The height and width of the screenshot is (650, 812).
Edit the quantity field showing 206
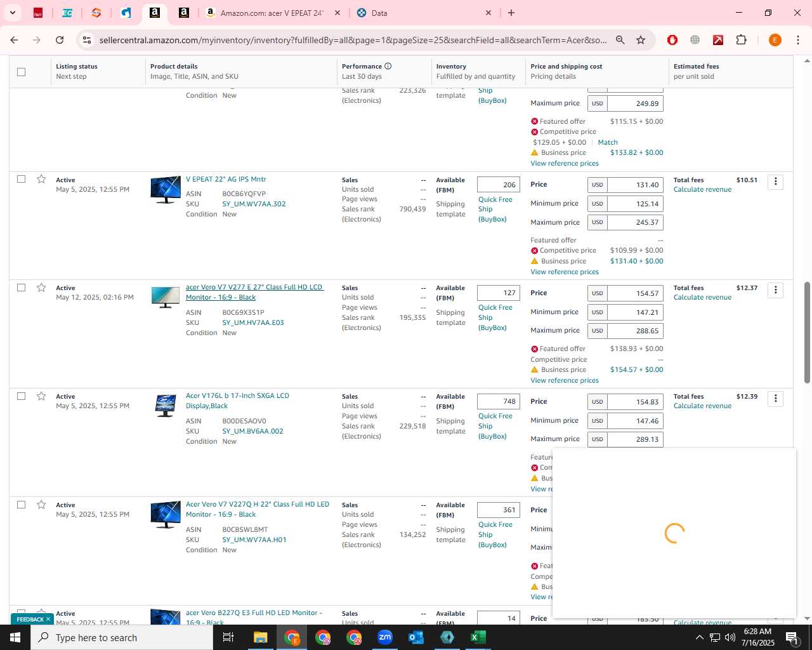coord(499,185)
